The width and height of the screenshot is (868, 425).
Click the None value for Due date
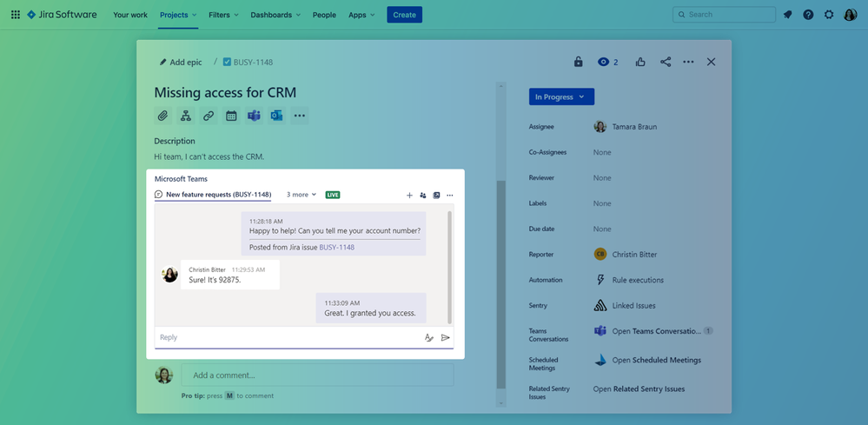[x=602, y=229]
